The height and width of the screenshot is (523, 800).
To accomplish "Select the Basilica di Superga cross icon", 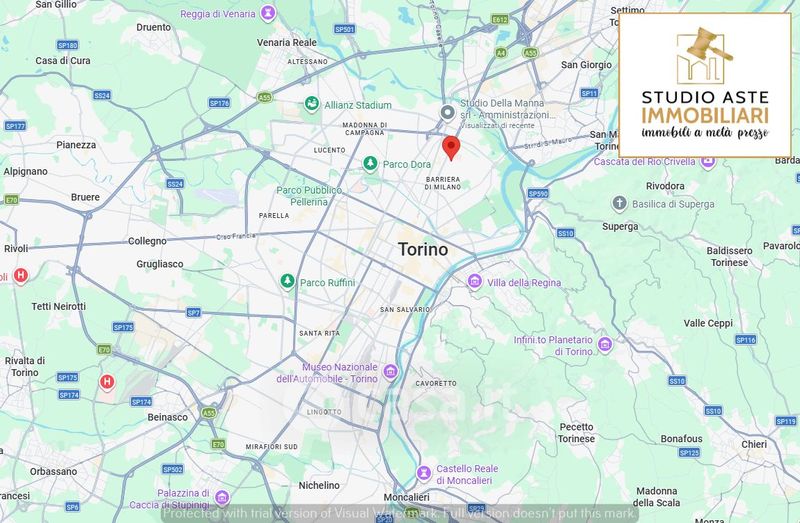I will point(619,204).
